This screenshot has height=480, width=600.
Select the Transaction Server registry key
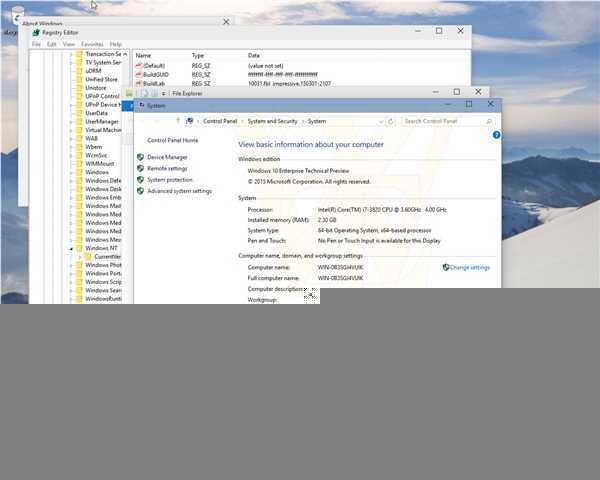[103, 54]
